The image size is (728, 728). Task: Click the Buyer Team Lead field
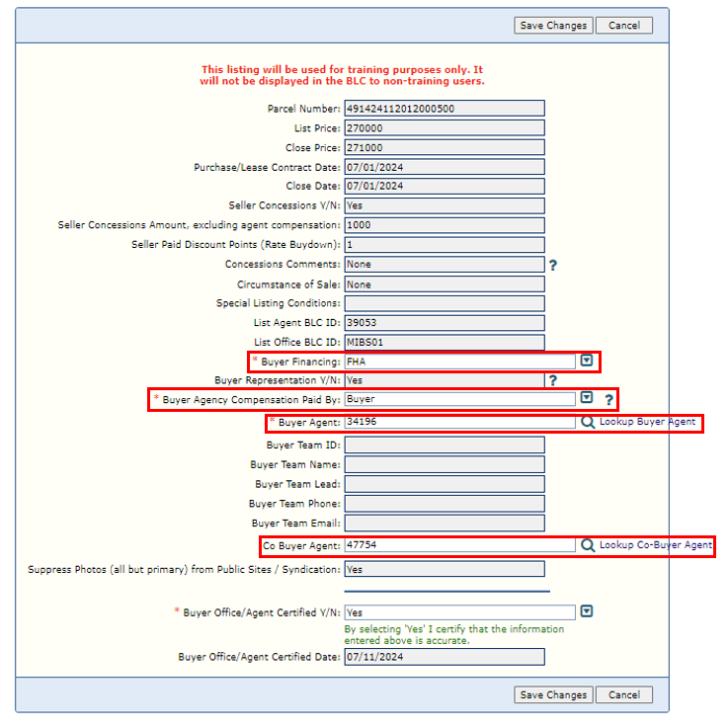tap(445, 484)
